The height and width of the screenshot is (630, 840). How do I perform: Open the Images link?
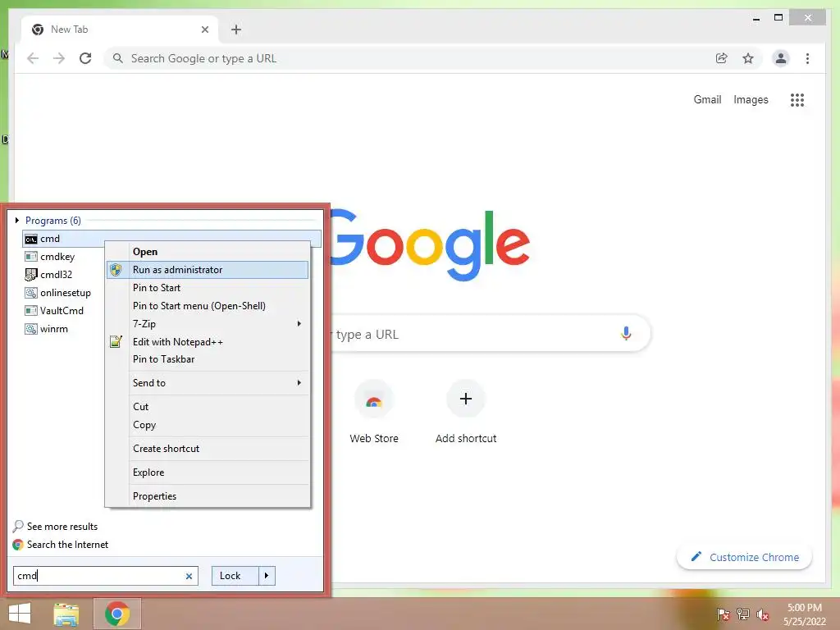tap(751, 99)
